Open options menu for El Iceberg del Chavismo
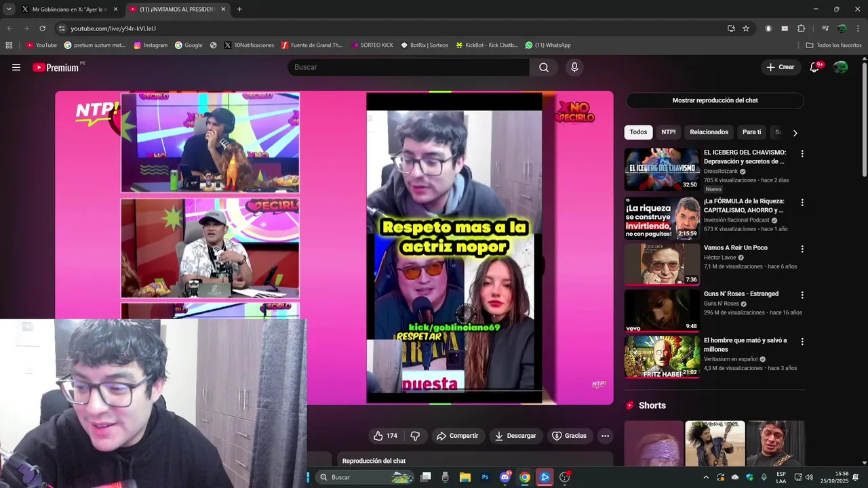 [x=802, y=154]
